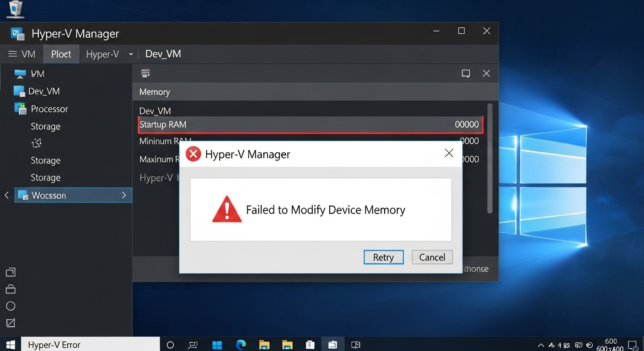Select the edit pencil icon in lower sidebar
Image resolution: width=644 pixels, height=351 pixels.
click(x=11, y=323)
